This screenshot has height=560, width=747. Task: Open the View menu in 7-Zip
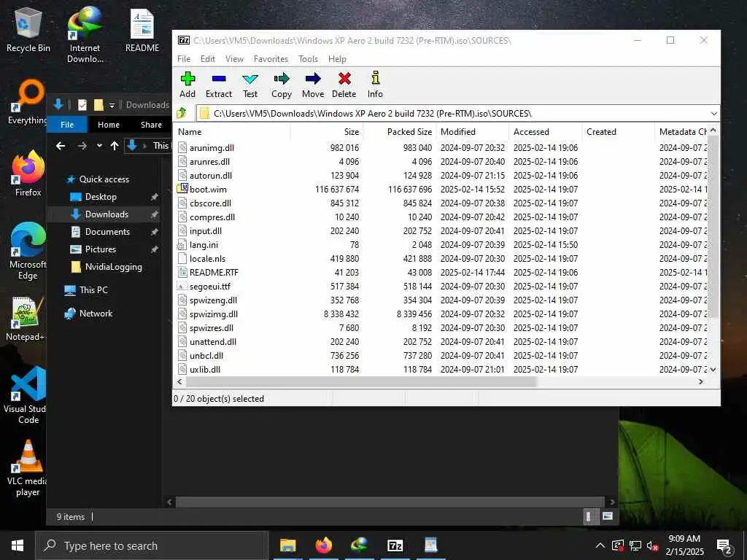click(234, 59)
